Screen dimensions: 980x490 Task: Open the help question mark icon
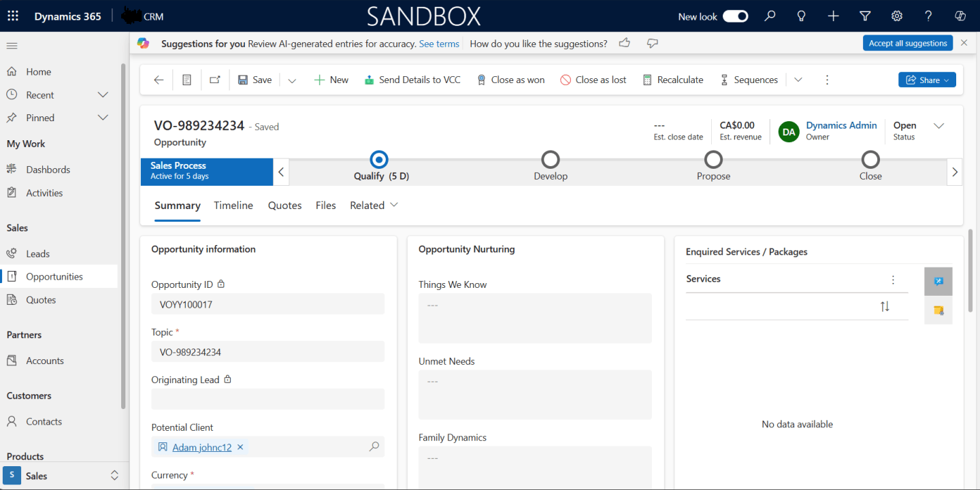tap(928, 16)
